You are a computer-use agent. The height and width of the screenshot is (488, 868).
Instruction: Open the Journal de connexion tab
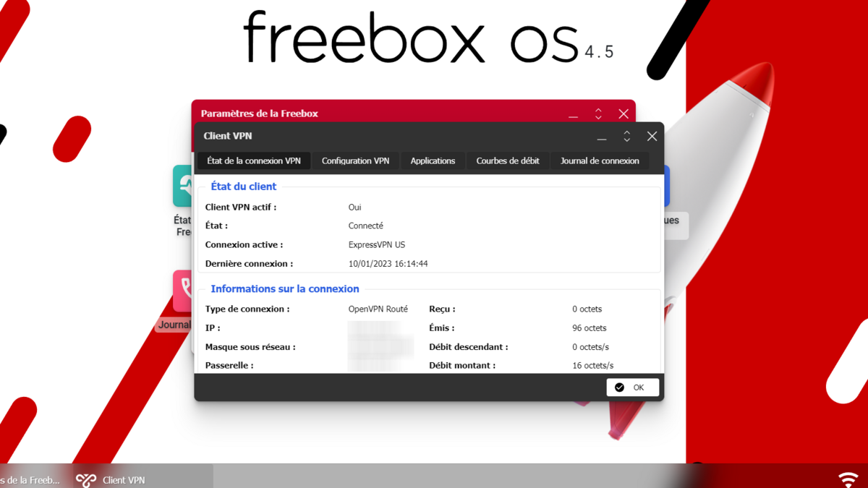click(x=600, y=160)
